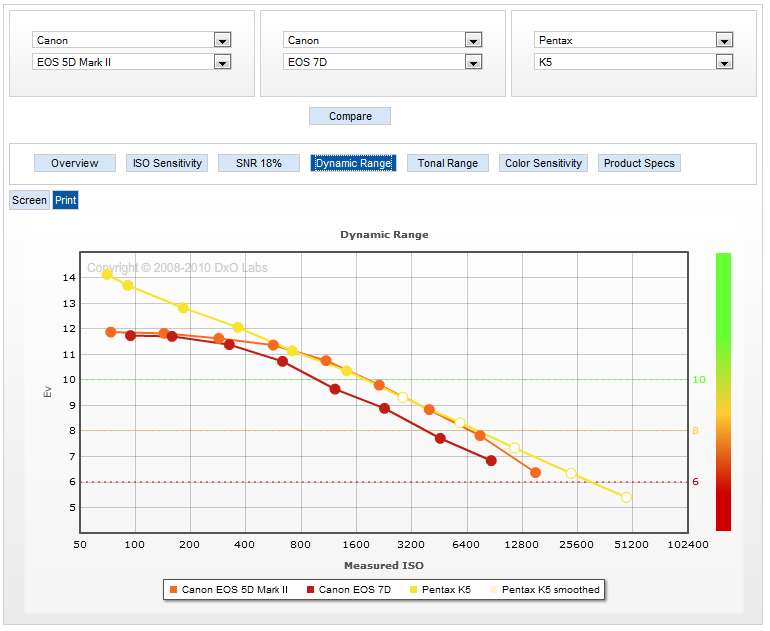This screenshot has width=770, height=631.
Task: Click the green-to-red quality color scale bar
Action: [x=723, y=392]
